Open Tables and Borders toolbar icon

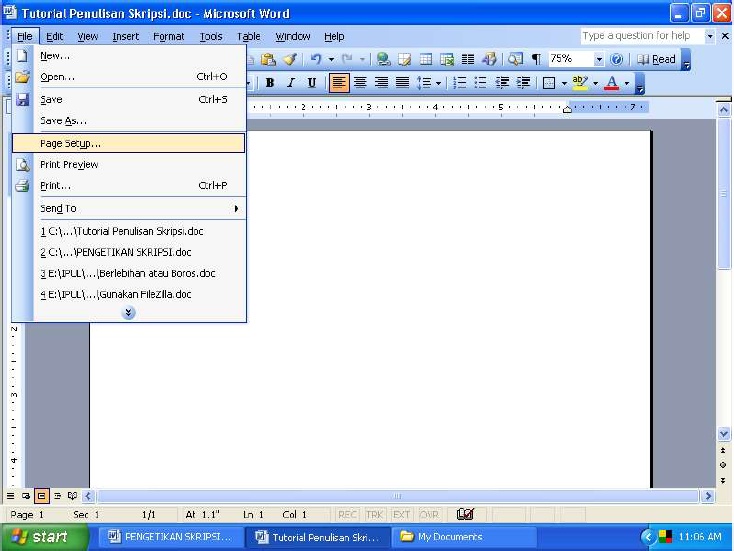404,59
